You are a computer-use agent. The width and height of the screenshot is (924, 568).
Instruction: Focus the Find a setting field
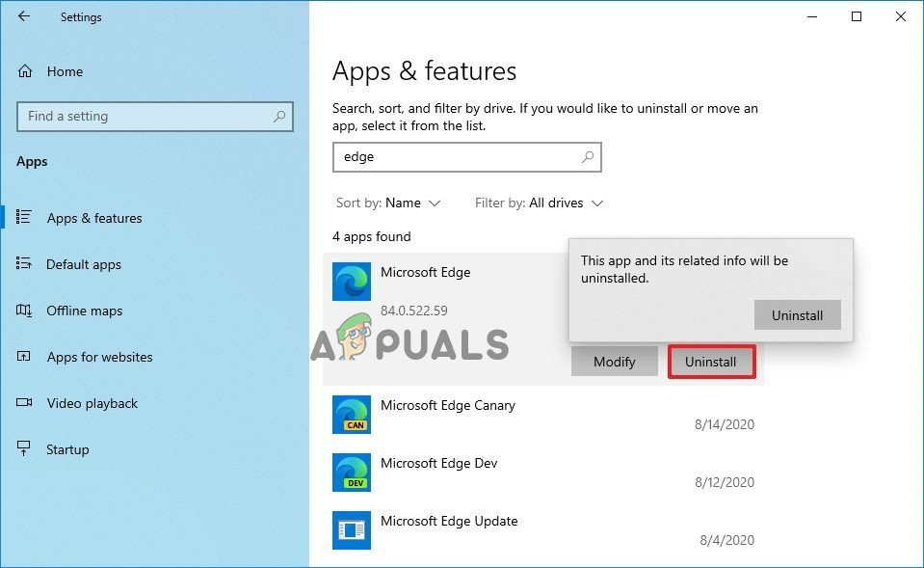pyautogui.click(x=155, y=116)
